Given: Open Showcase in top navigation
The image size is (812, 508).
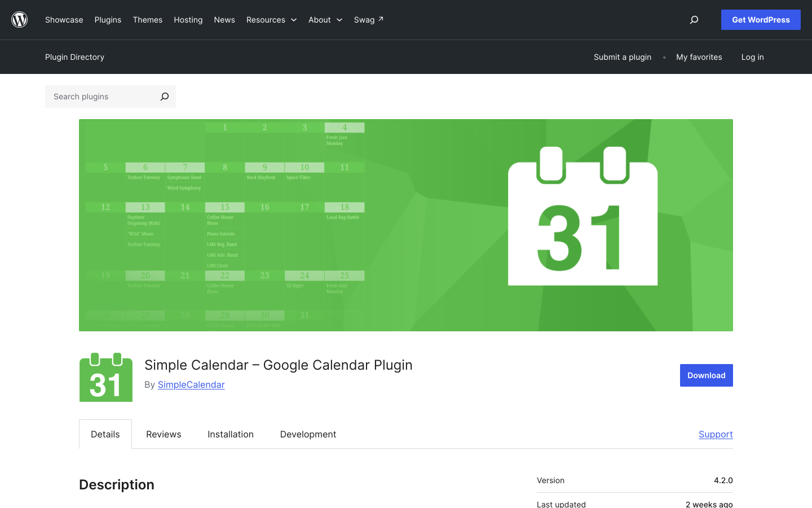Looking at the screenshot, I should (x=64, y=20).
